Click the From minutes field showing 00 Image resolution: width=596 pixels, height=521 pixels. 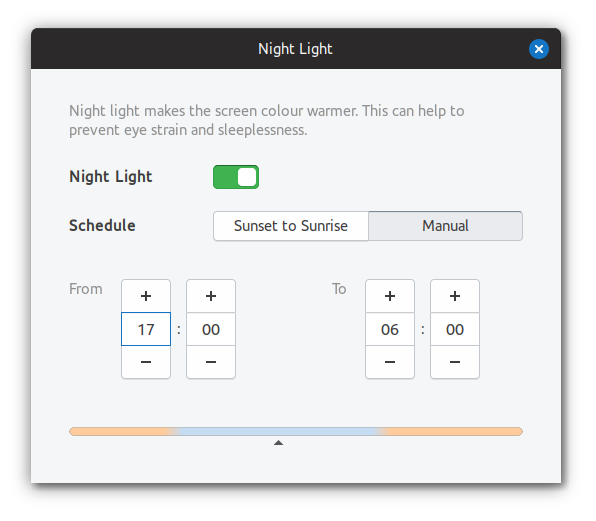pyautogui.click(x=211, y=329)
